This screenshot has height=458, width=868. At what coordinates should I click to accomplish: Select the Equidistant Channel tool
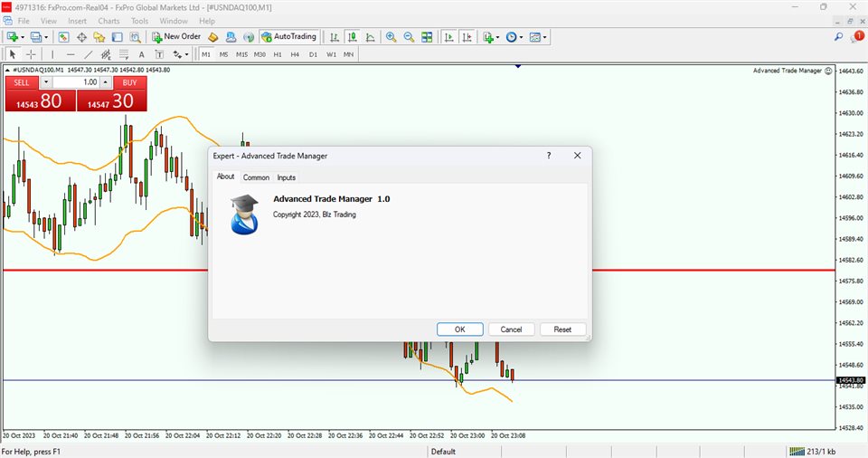106,54
